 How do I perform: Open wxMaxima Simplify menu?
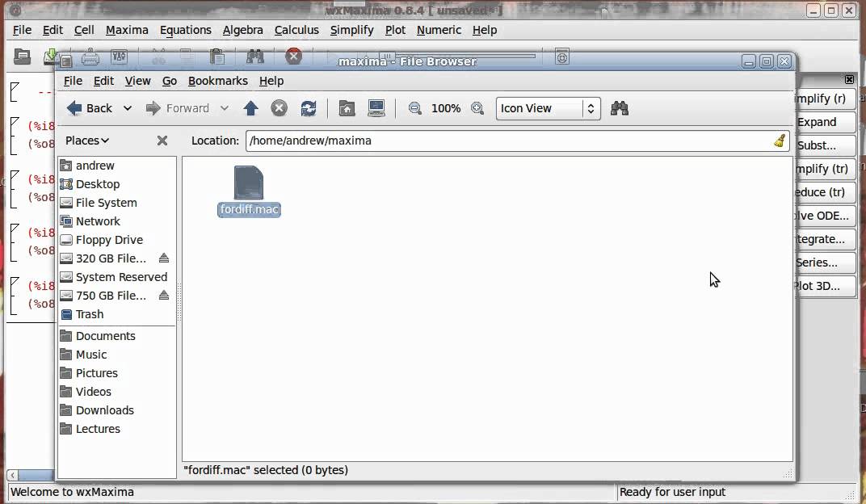[x=352, y=30]
